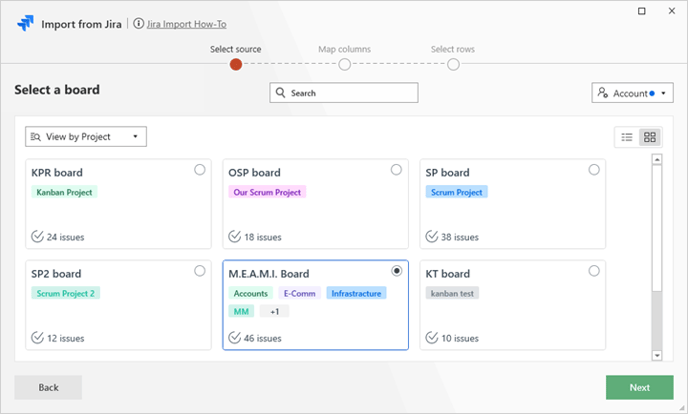Click the 38 issues checkmark icon
Viewport: 688px width, 414px height.
tap(432, 236)
